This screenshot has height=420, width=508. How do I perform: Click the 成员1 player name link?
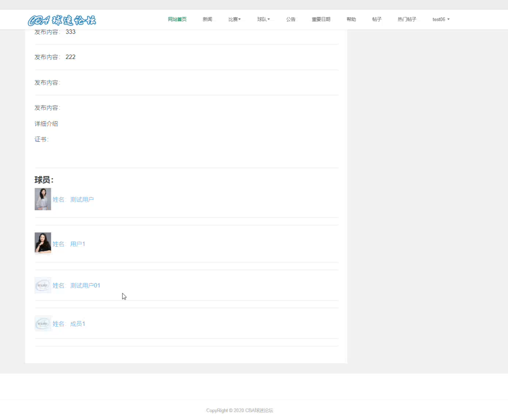78,323
